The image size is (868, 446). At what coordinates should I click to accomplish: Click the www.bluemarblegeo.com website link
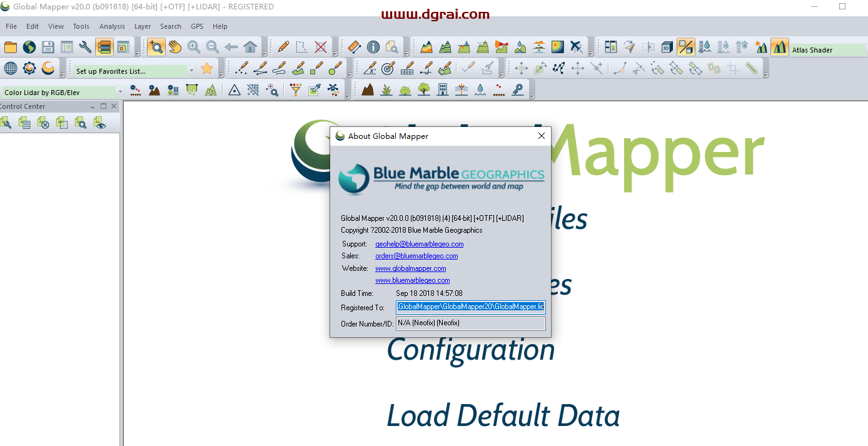[x=413, y=280]
